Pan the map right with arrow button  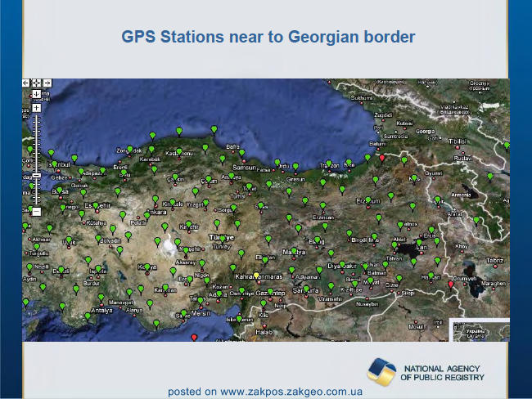tap(47, 83)
